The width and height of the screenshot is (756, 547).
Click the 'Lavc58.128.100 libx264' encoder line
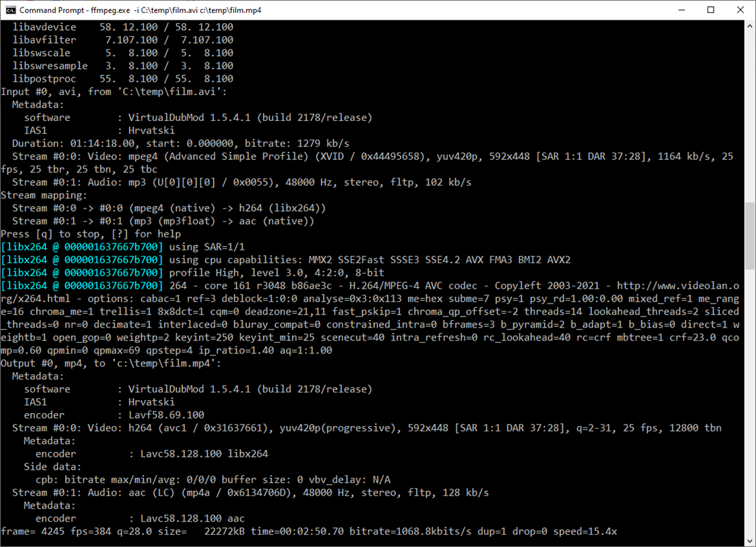pyautogui.click(x=152, y=454)
